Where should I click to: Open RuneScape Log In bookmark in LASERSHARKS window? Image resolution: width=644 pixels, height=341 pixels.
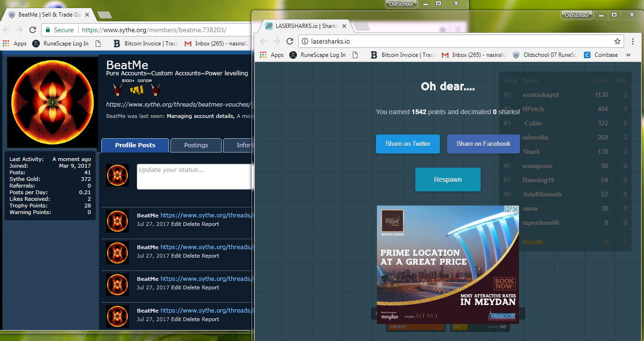[318, 55]
